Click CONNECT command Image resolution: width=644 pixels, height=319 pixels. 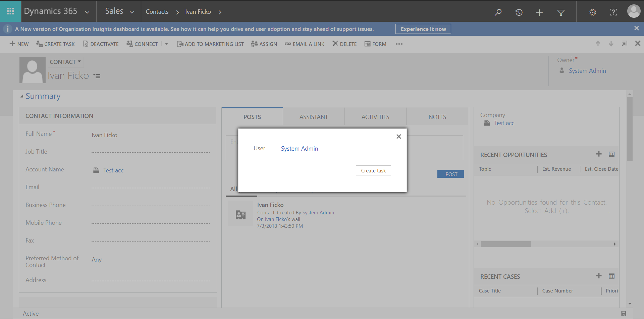142,44
